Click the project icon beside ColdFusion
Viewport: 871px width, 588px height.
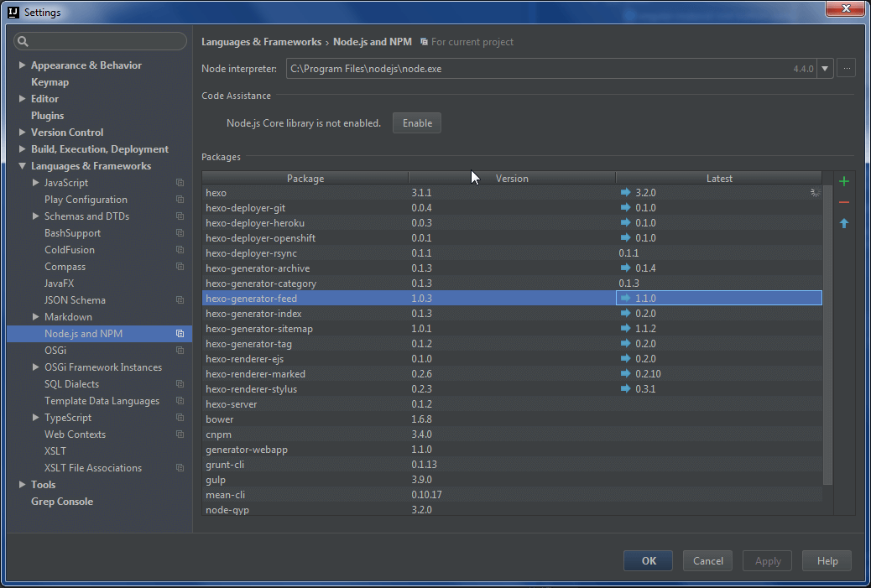tap(180, 250)
